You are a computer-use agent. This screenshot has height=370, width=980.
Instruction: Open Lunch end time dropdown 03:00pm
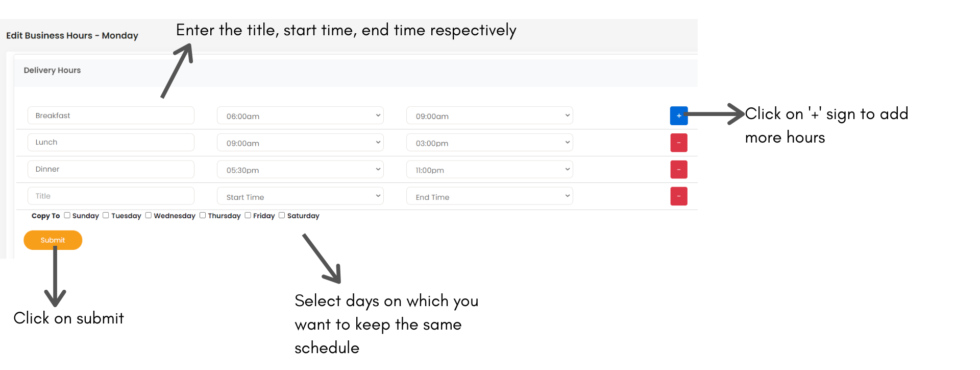tap(489, 143)
